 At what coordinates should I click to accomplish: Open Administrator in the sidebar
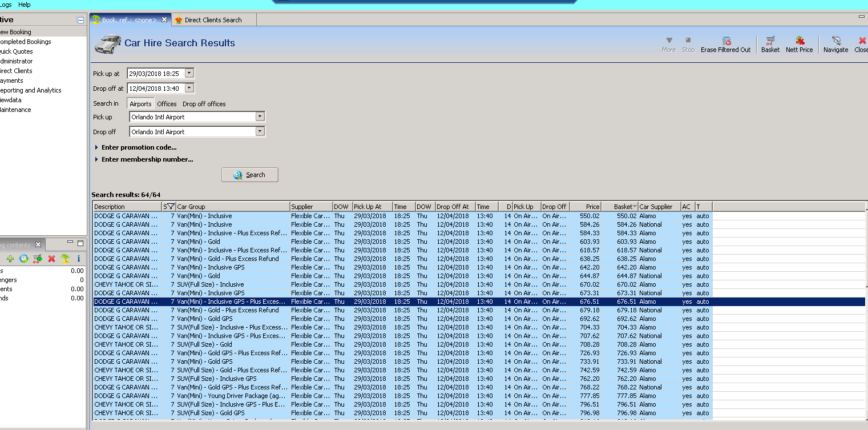[17, 61]
